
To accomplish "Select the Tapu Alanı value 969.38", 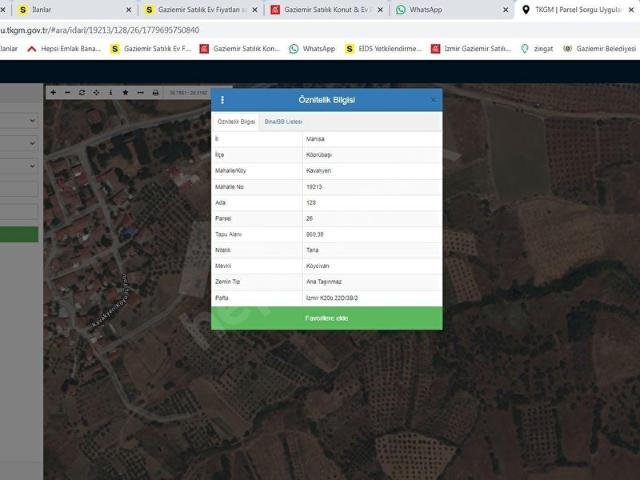I will pyautogui.click(x=315, y=235).
